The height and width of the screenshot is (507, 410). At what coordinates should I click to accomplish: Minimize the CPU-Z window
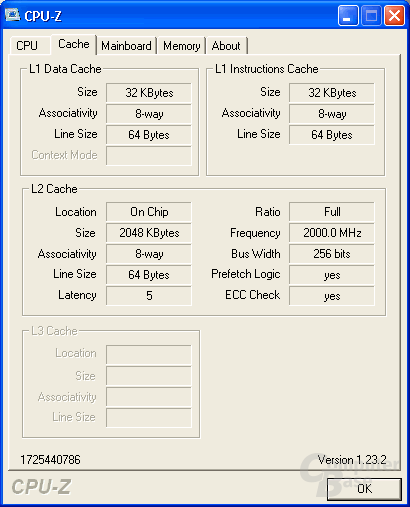pos(348,15)
